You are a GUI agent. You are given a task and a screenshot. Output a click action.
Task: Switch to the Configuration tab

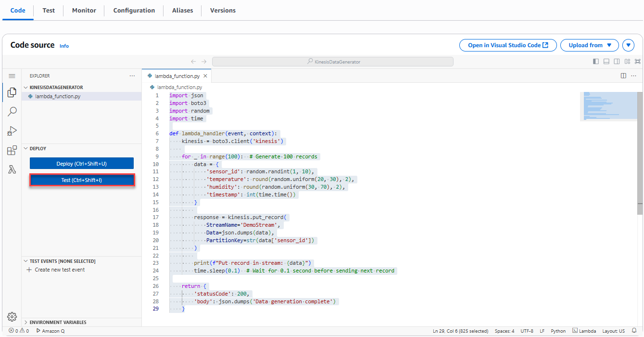click(x=134, y=10)
